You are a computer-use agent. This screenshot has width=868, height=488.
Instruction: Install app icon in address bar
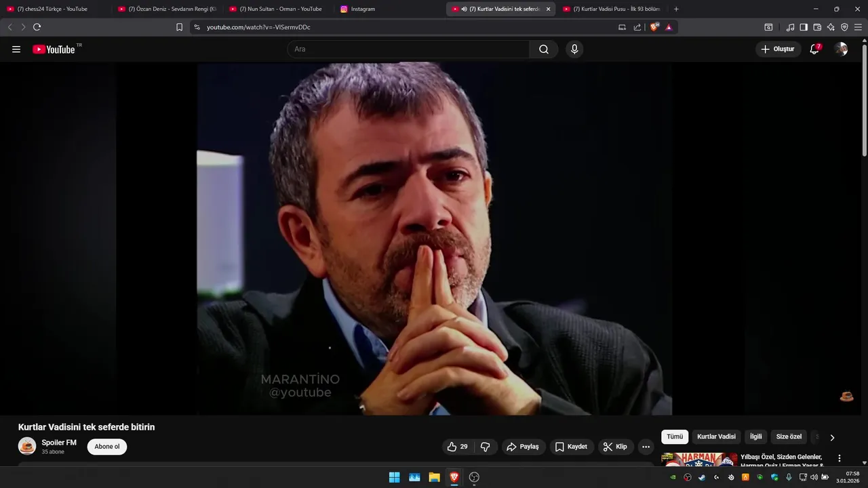[622, 27]
